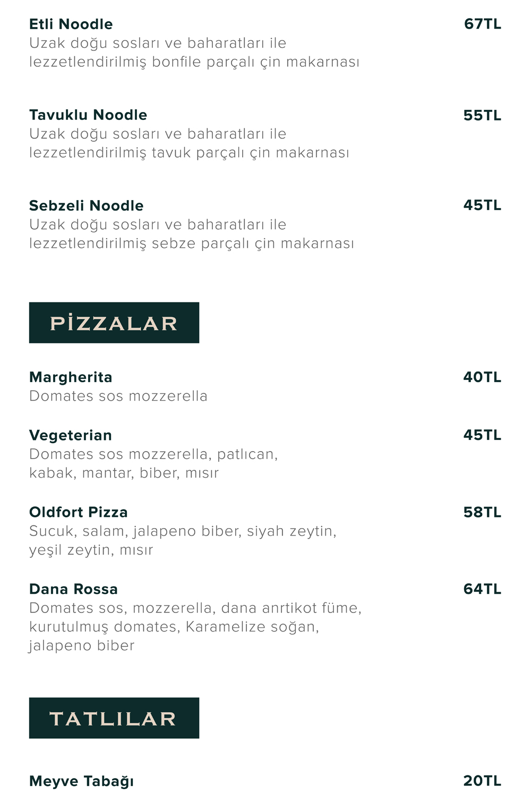
Task: Select the Sebzeli Noodle item name
Action: pos(86,206)
